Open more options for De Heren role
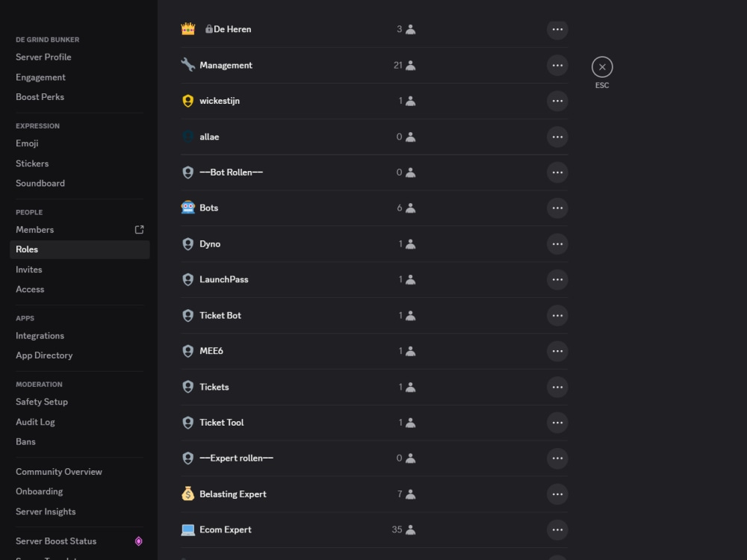 (x=557, y=30)
